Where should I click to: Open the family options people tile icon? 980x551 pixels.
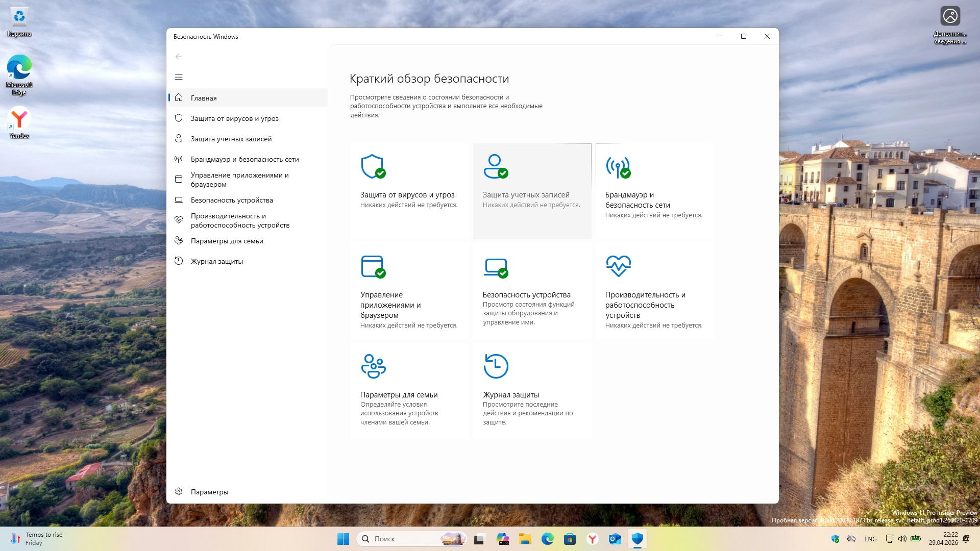(x=373, y=366)
